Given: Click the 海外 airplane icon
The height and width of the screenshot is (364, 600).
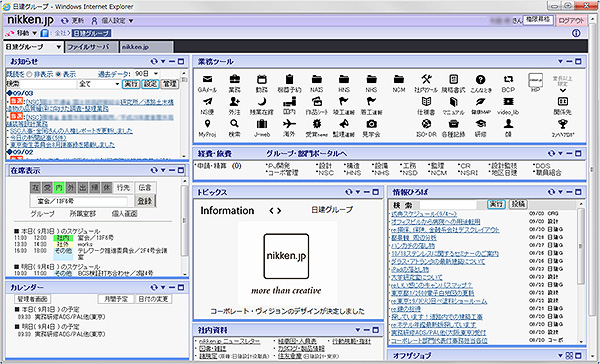Looking at the screenshot, I should click(289, 124).
